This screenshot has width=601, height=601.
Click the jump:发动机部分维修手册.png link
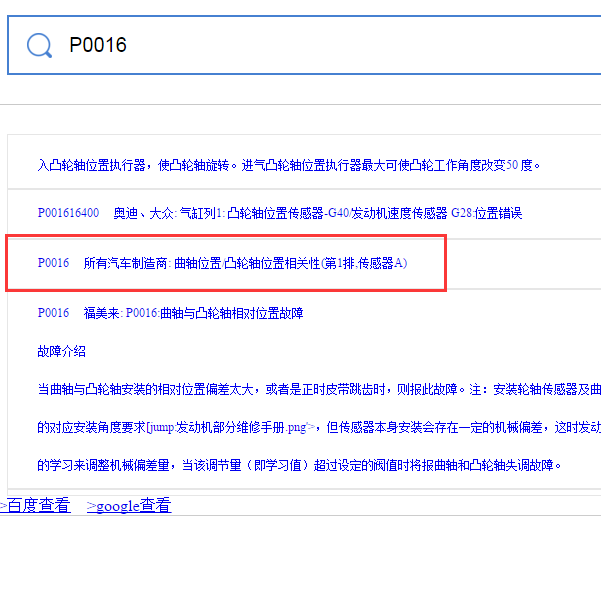click(x=231, y=427)
